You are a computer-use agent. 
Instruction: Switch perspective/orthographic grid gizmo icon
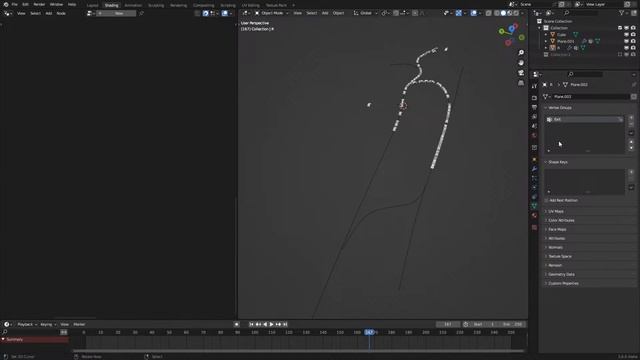521,83
